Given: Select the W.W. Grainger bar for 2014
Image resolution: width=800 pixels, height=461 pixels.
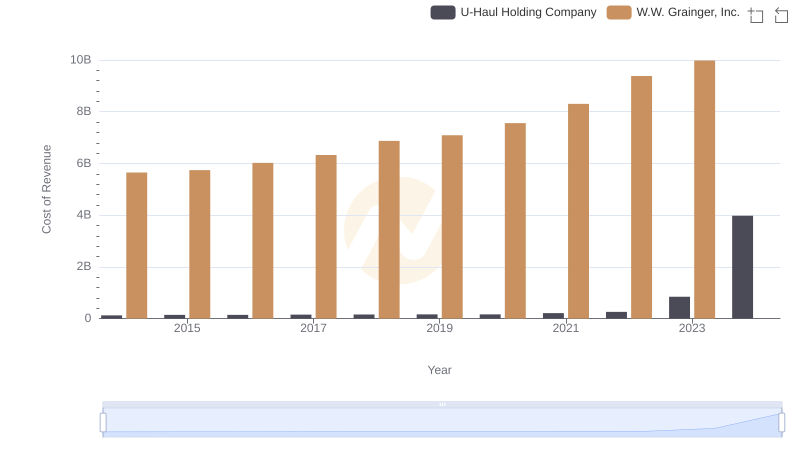Looking at the screenshot, I should click(137, 245).
